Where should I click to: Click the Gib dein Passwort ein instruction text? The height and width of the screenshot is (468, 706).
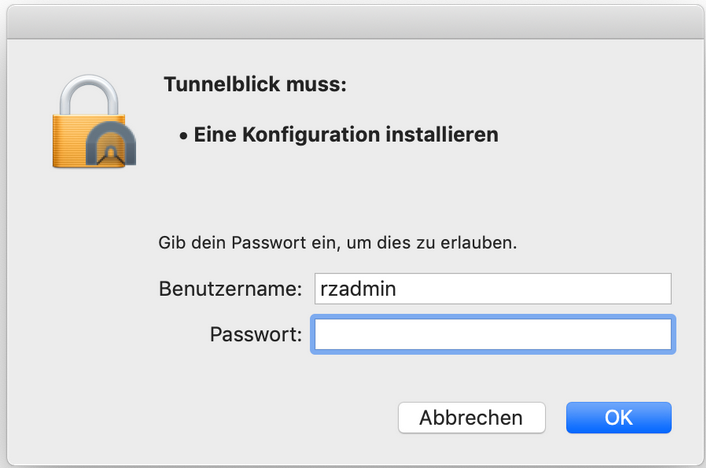[x=337, y=243]
